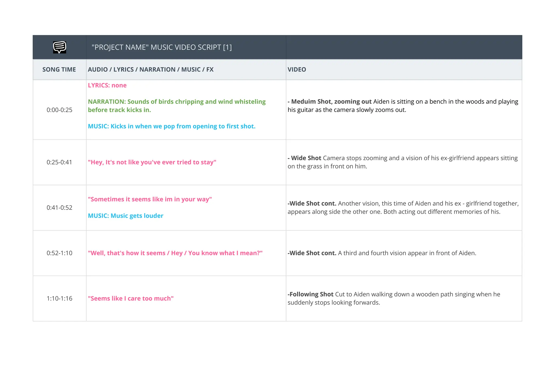This screenshot has width=555, height=392.
Task: Select the 0:25-0:41 time cell
Action: (59, 162)
